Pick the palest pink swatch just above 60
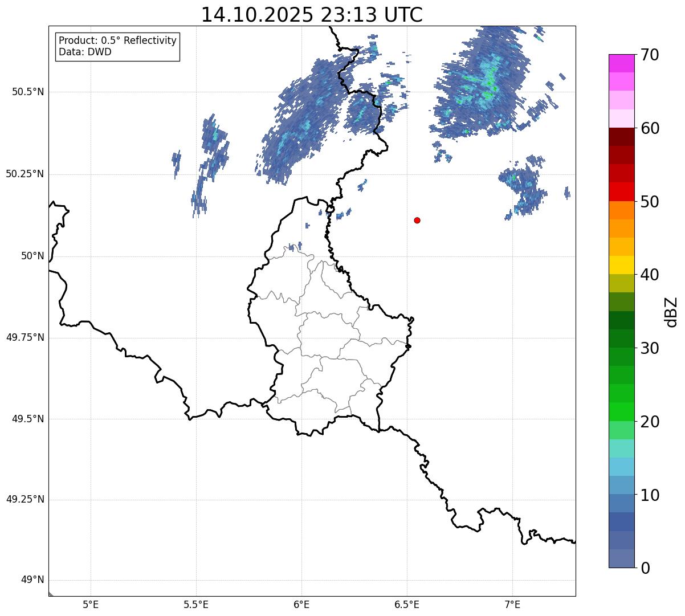This screenshot has height=616, width=685. pyautogui.click(x=622, y=119)
